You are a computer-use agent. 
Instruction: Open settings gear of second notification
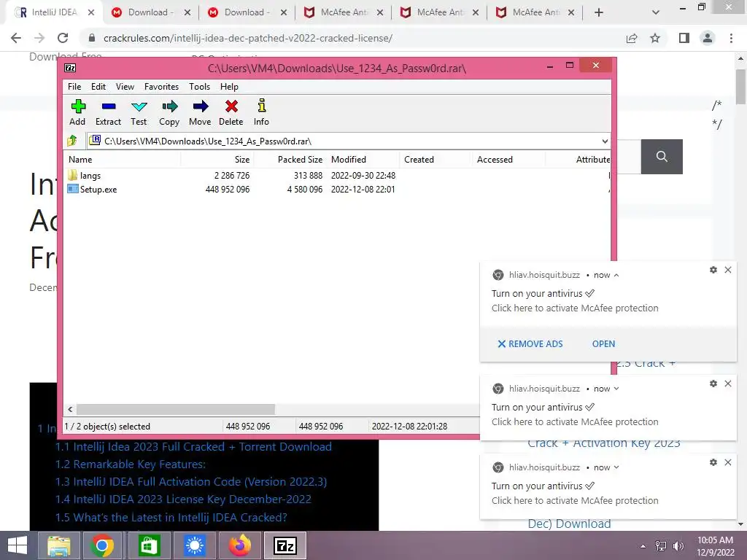[x=713, y=384]
